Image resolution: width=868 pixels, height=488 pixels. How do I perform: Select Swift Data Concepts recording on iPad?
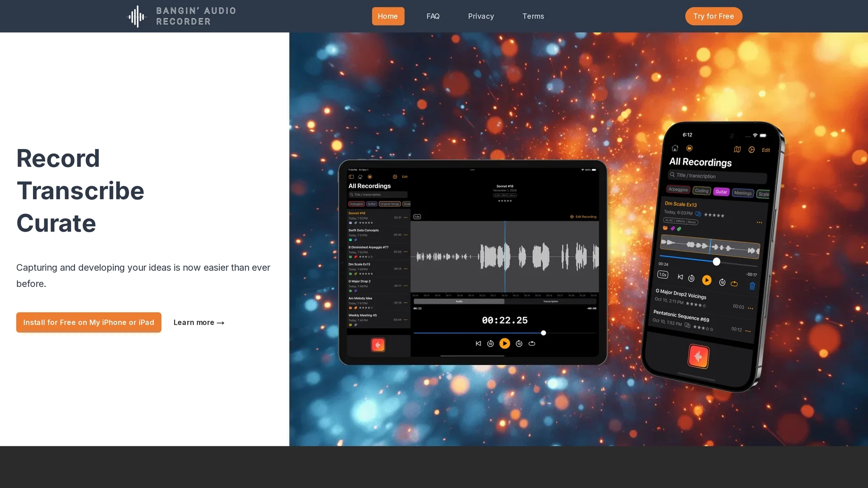click(378, 235)
